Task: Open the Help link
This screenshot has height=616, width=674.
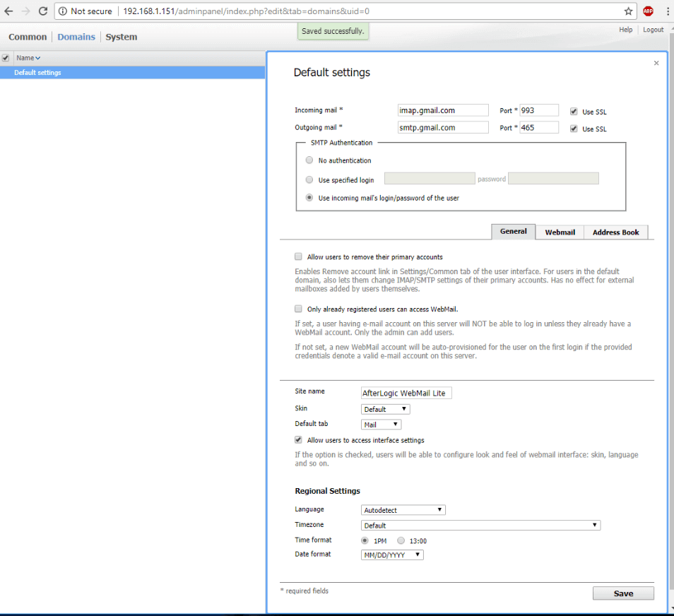Action: click(625, 30)
